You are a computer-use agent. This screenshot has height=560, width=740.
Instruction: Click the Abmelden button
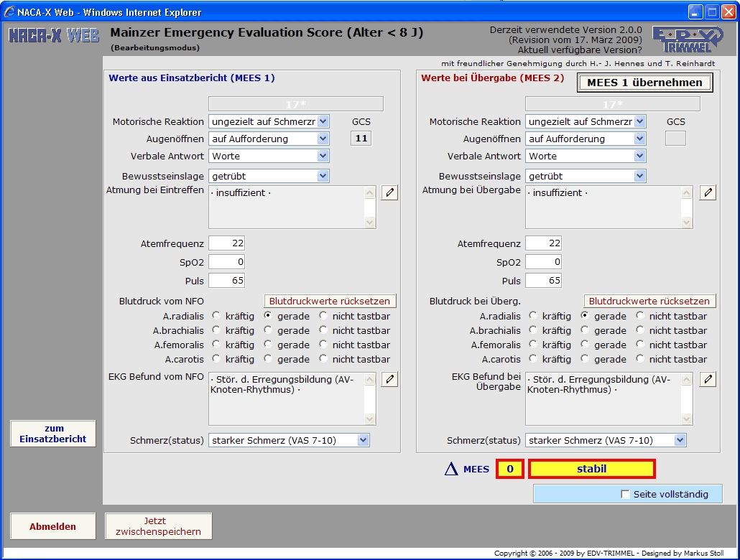53,526
